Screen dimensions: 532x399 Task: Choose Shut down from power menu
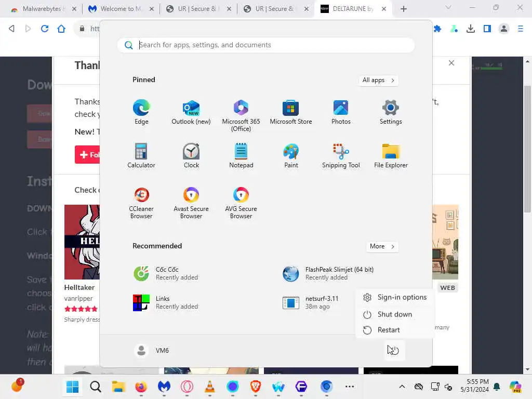[395, 314]
